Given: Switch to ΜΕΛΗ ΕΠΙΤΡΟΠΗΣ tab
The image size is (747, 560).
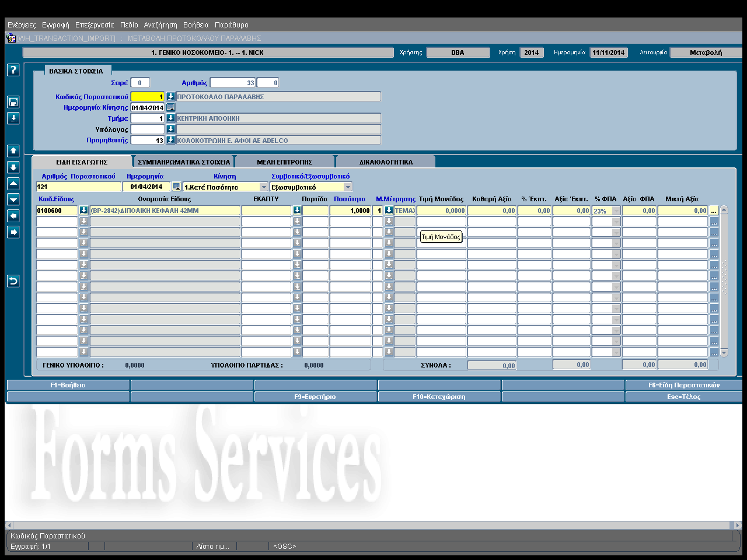Looking at the screenshot, I should pyautogui.click(x=285, y=162).
